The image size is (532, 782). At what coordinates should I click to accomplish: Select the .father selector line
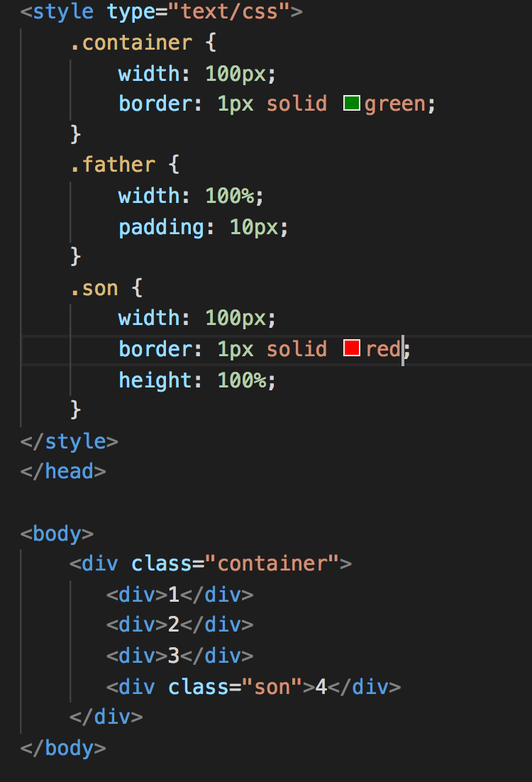click(x=125, y=165)
